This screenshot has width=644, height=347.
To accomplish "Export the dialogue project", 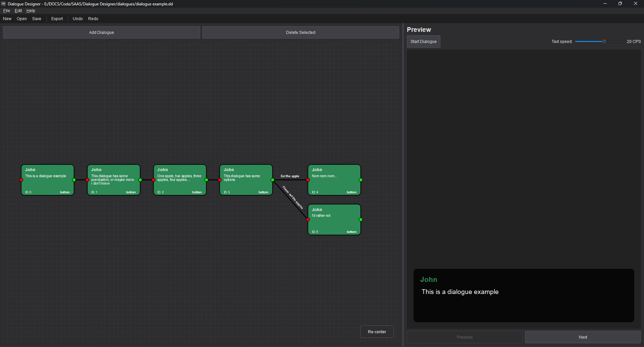I will [57, 18].
